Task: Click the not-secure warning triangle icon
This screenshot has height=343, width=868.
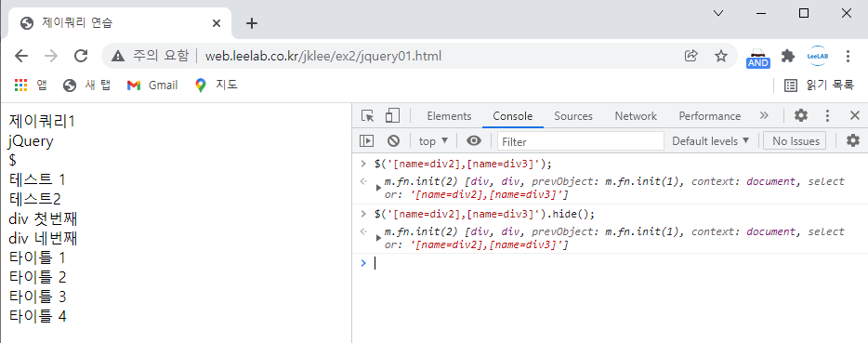Action: click(x=118, y=56)
